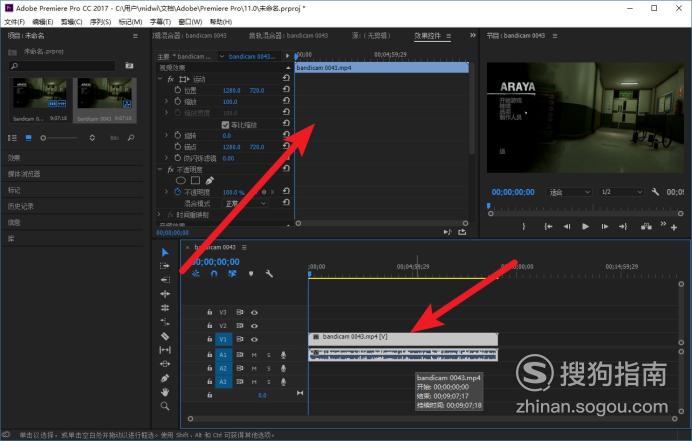The image size is (692, 441).
Task: Select the Selection (arrow) tool
Action: 165,252
